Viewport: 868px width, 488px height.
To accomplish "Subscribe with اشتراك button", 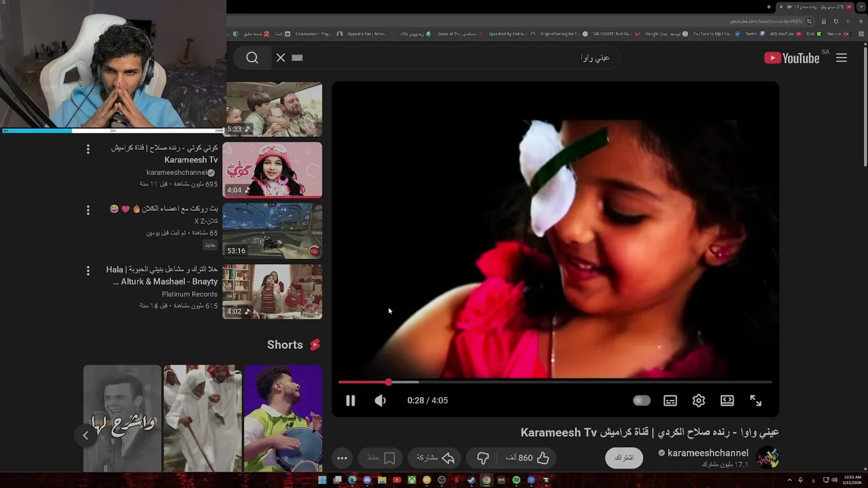I will click(x=624, y=458).
